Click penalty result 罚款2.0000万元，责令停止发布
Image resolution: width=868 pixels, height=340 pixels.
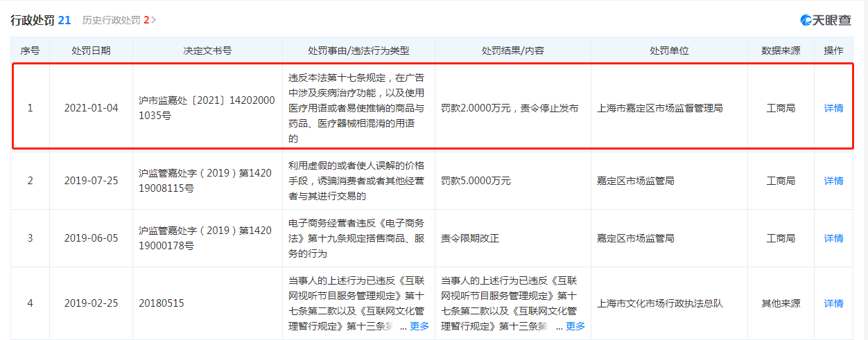tap(510, 109)
